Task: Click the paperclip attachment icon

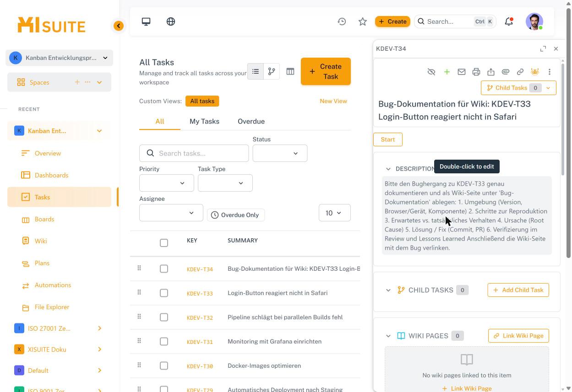Action: coord(505,72)
